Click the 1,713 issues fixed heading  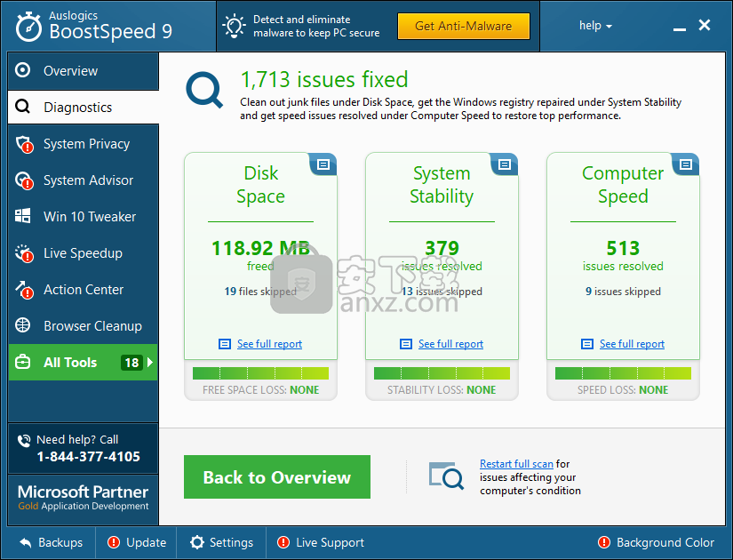pyautogui.click(x=324, y=79)
